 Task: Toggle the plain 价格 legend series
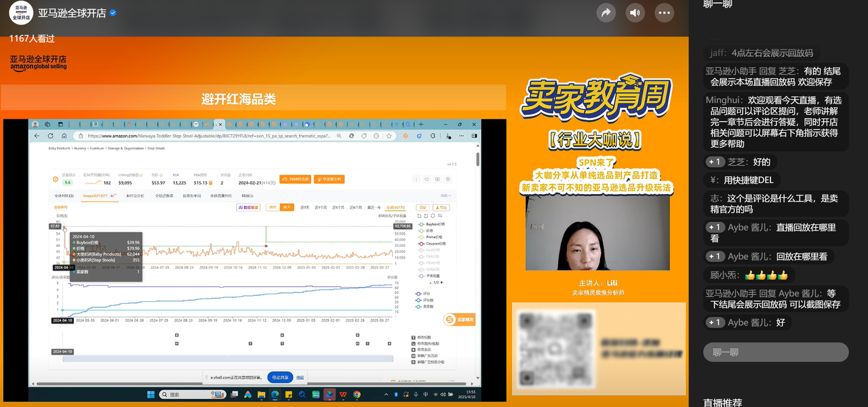tap(426, 230)
